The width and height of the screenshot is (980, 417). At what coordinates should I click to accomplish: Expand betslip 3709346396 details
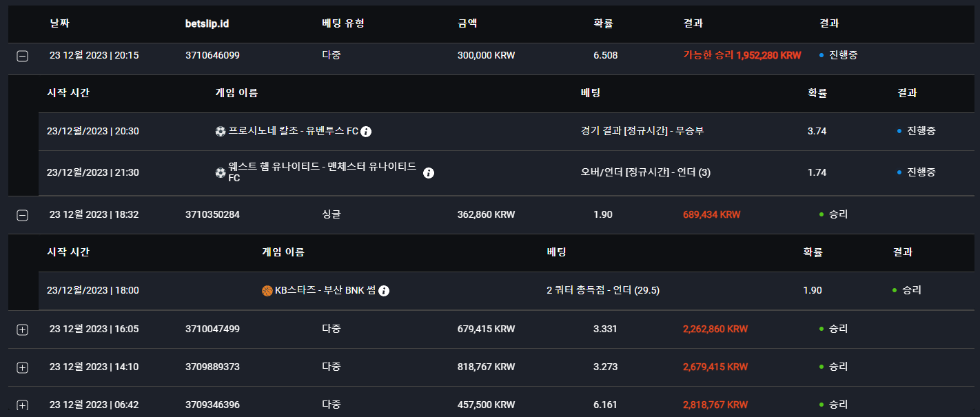[x=22, y=405]
